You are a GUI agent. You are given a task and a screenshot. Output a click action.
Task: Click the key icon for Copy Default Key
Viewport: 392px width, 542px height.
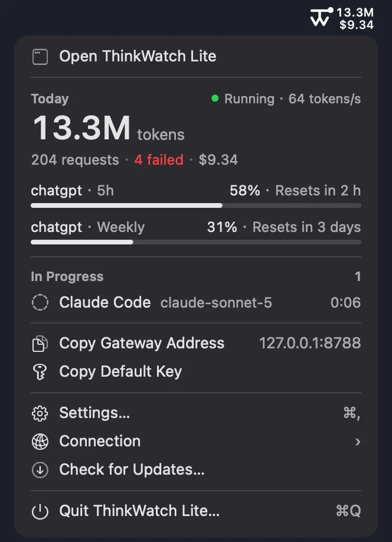pyautogui.click(x=40, y=372)
